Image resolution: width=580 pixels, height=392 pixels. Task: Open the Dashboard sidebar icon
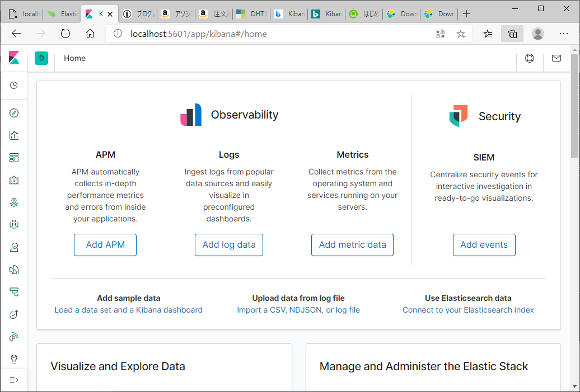[x=13, y=158]
